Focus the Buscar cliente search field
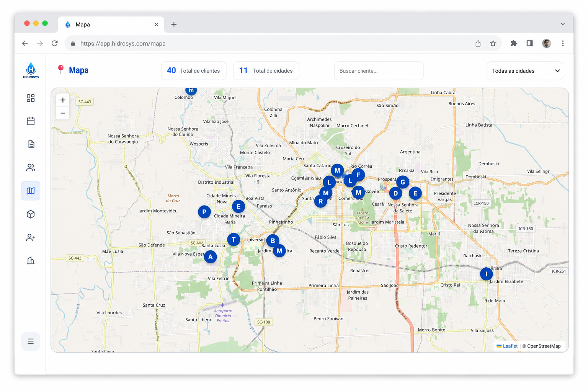588x392 pixels. coord(379,71)
